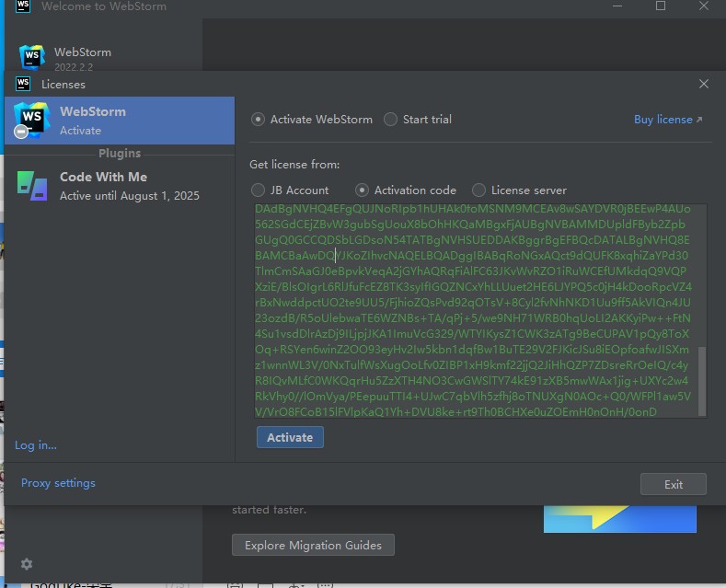Open Proxy settings link

pyautogui.click(x=58, y=483)
